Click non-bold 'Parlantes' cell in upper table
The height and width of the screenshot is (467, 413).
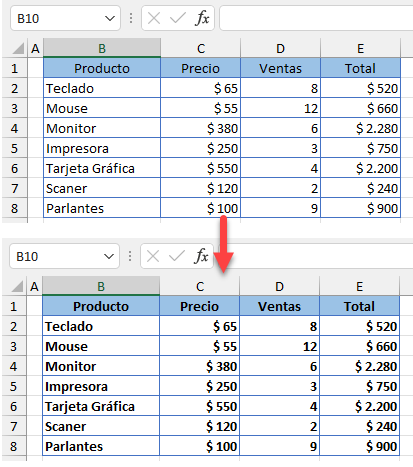tap(102, 208)
